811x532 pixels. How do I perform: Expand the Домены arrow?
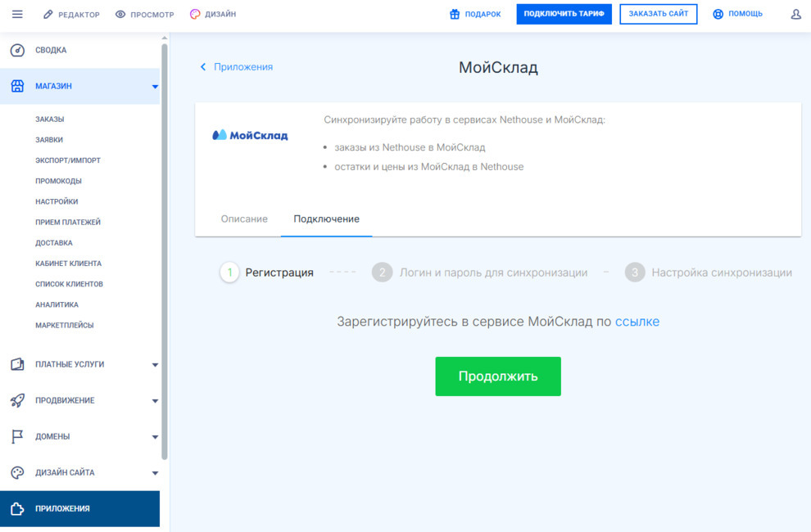155,437
